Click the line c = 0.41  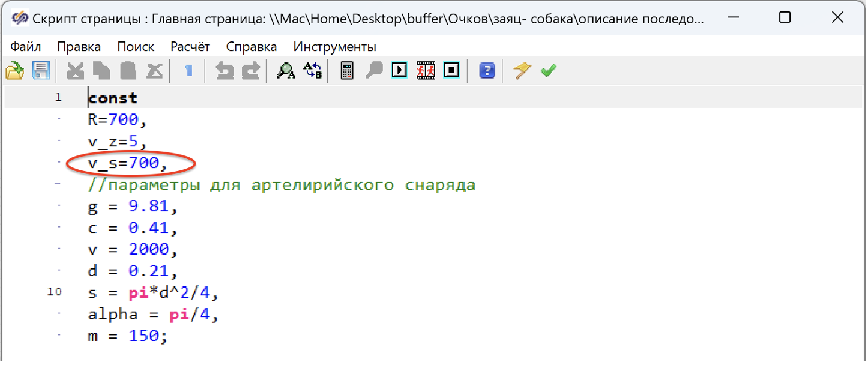(x=133, y=228)
